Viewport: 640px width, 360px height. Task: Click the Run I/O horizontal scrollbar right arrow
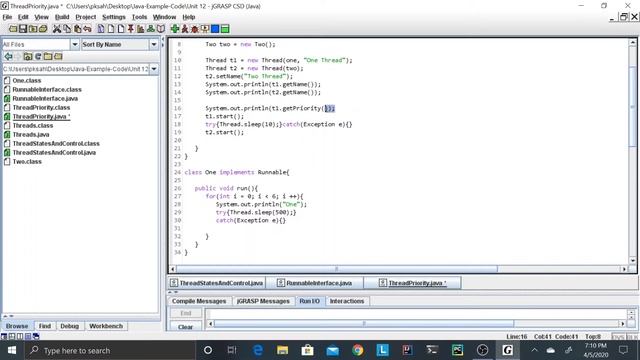pyautogui.click(x=622, y=324)
